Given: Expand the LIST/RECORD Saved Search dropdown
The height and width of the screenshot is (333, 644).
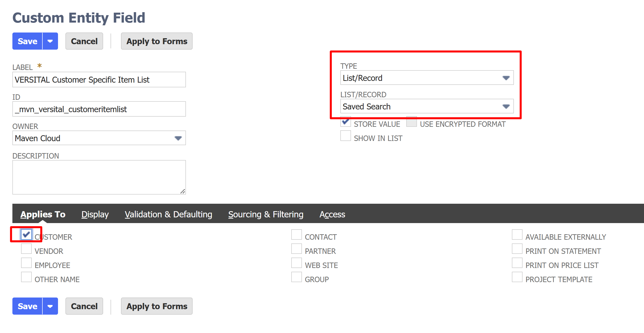Looking at the screenshot, I should click(x=506, y=107).
